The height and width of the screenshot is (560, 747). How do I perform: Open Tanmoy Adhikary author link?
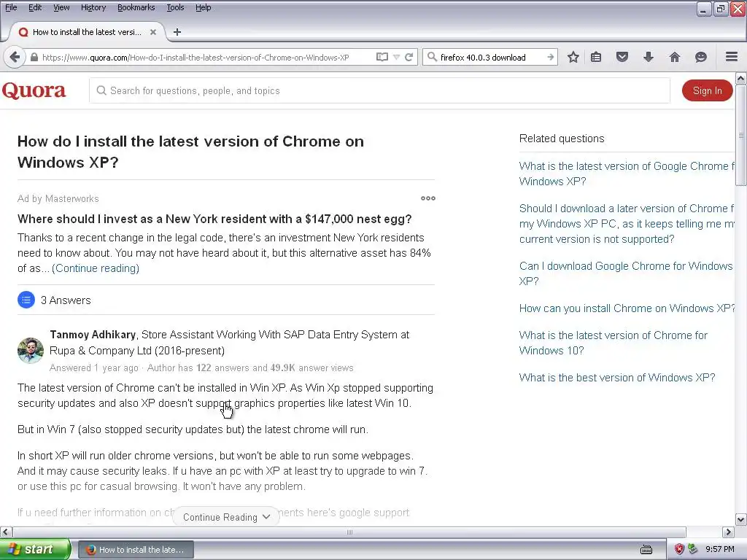pos(93,335)
